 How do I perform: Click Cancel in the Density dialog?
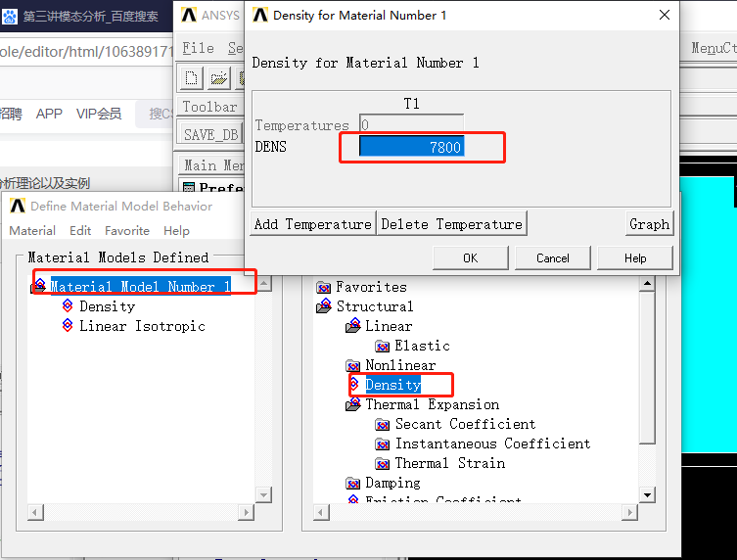553,258
